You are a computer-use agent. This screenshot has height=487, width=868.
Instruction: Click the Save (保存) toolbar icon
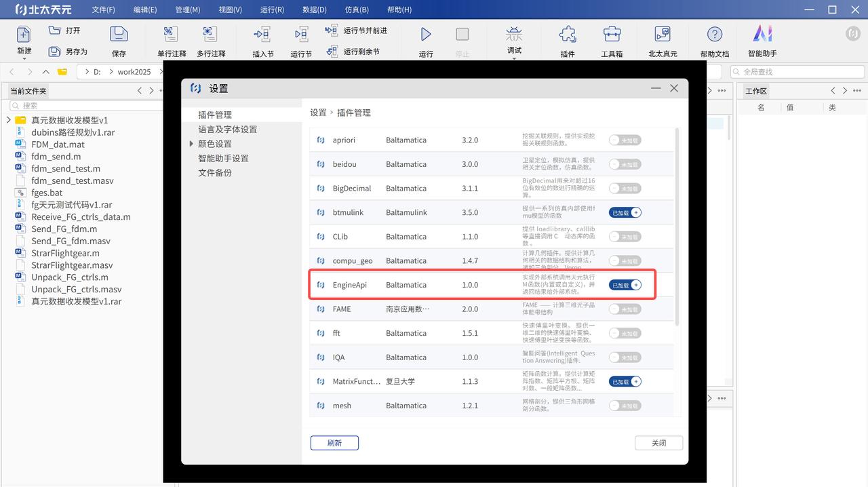click(119, 35)
